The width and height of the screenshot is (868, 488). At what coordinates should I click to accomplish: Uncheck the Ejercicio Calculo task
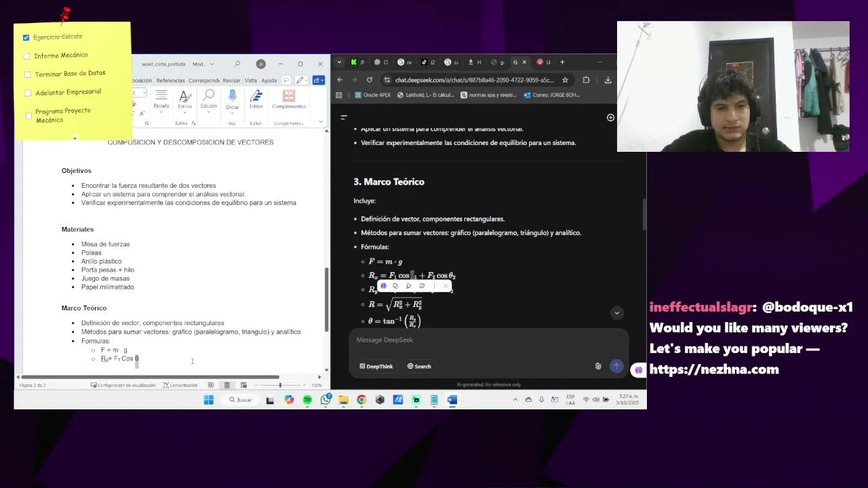click(26, 37)
